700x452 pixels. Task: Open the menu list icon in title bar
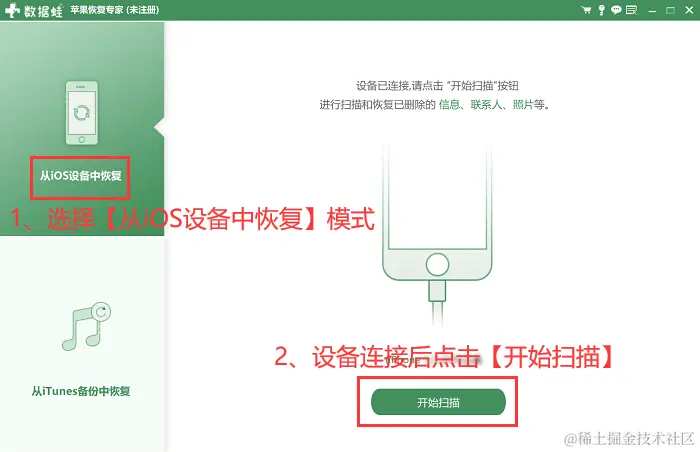[x=631, y=10]
